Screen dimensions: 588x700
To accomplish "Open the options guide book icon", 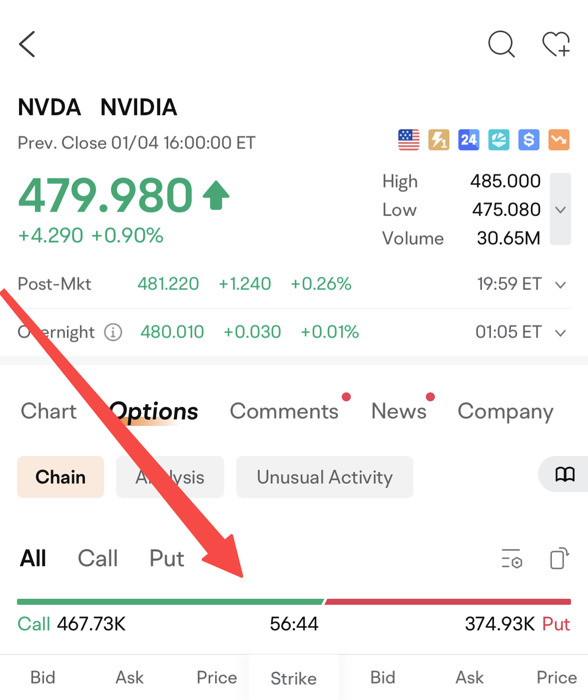I will click(x=565, y=475).
